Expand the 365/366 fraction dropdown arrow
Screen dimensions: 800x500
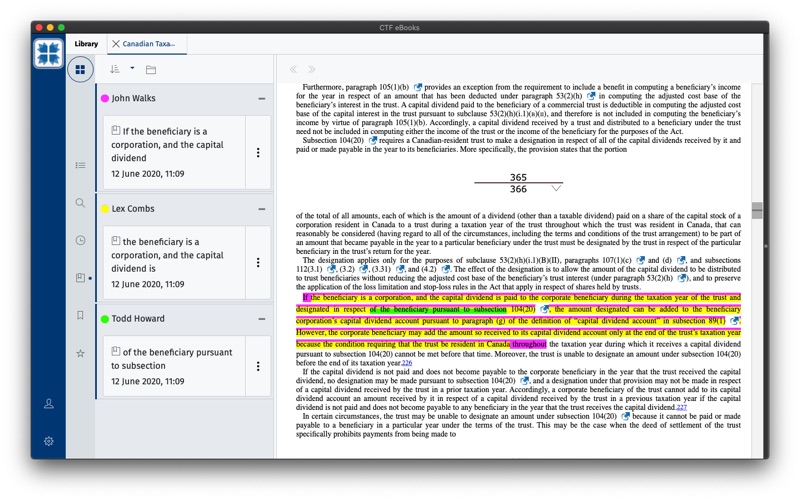click(556, 188)
